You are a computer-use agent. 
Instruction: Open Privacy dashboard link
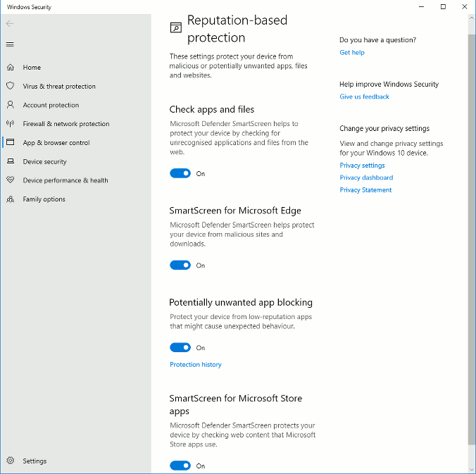366,177
